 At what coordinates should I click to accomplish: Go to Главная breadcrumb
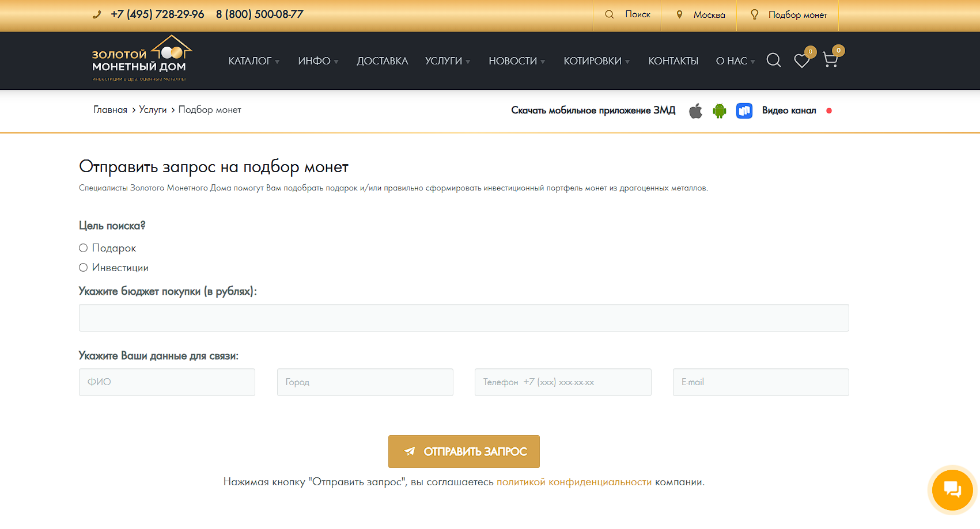pyautogui.click(x=110, y=109)
